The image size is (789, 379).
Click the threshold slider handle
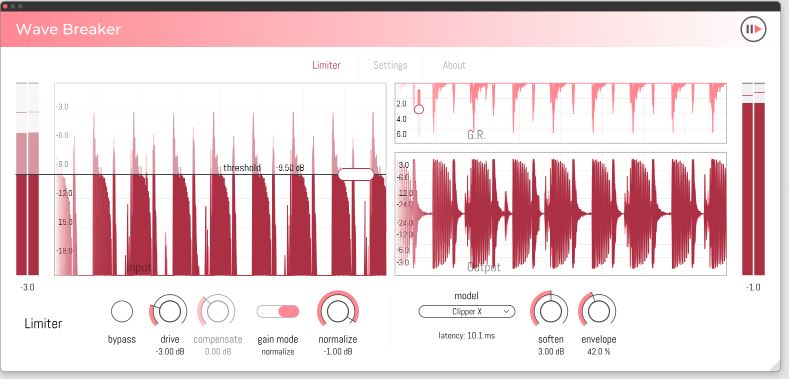tap(356, 174)
